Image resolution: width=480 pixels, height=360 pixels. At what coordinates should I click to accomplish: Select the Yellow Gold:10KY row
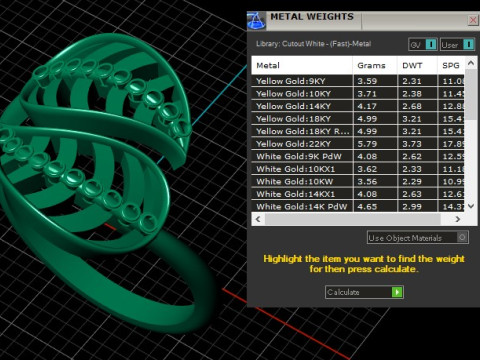tap(358, 94)
